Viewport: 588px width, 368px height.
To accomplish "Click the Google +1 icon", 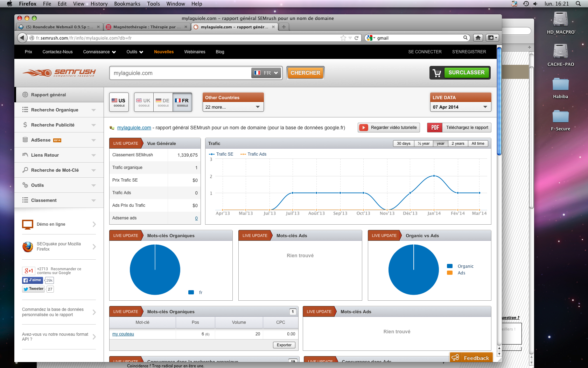I will [28, 271].
